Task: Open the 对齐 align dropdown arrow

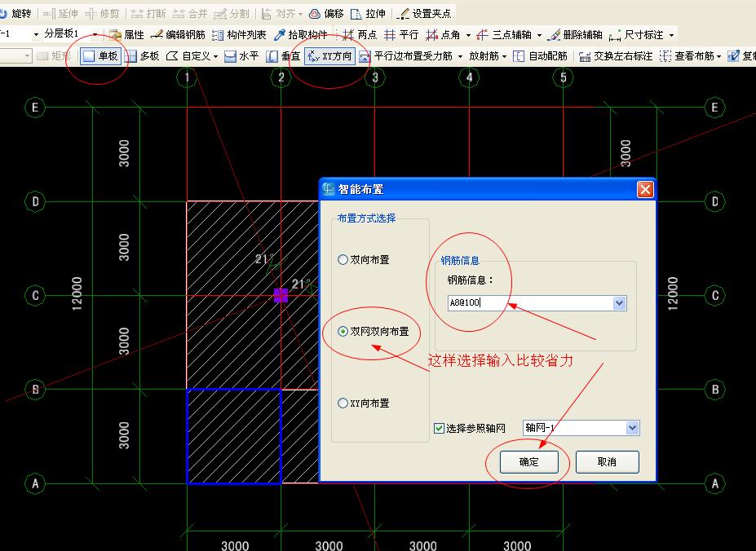Action: click(300, 14)
